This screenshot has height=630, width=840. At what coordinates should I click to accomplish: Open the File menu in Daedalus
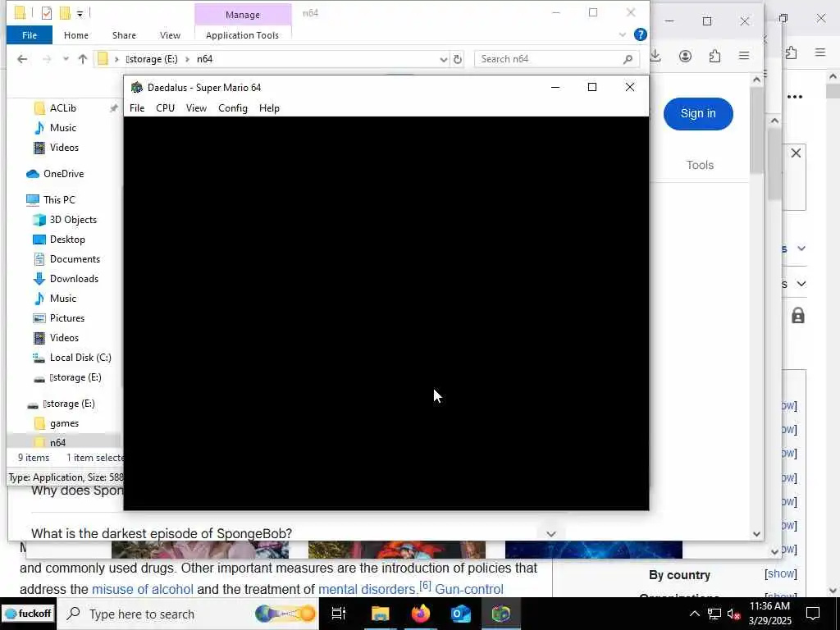(137, 108)
